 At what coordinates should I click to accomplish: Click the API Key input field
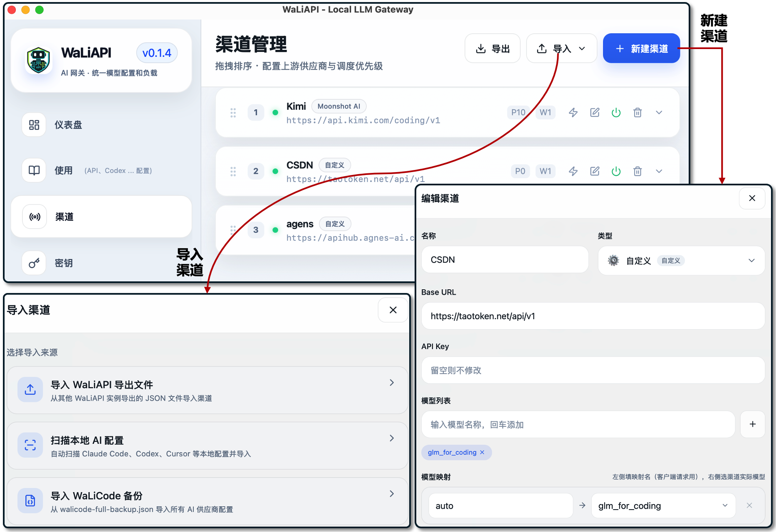pyautogui.click(x=593, y=370)
